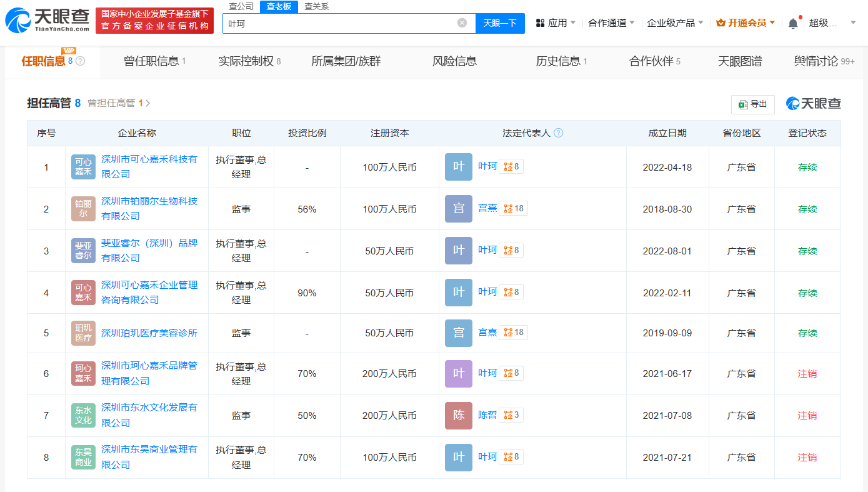868x492 pixels.
Task: Click the 叶 avatar in row 1
Action: click(459, 167)
